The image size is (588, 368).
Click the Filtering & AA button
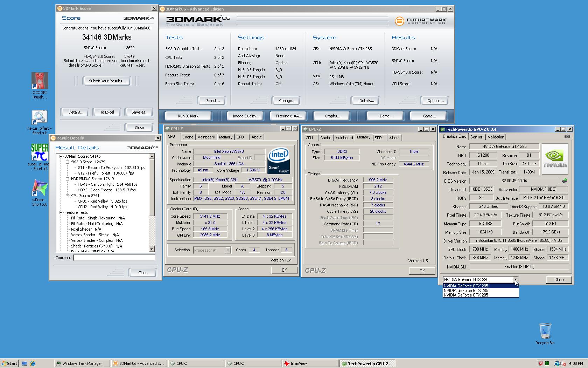pos(288,116)
